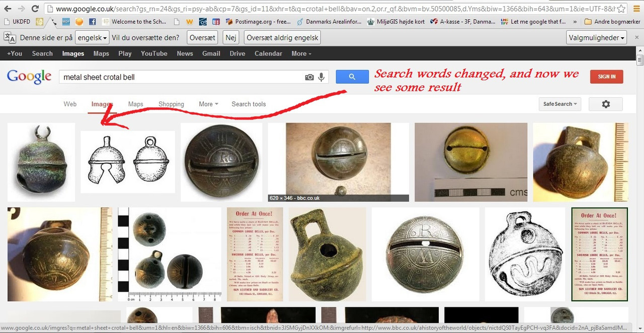Open the orange sphere bookmark icon
The height and width of the screenshot is (333, 644).
coord(79,22)
